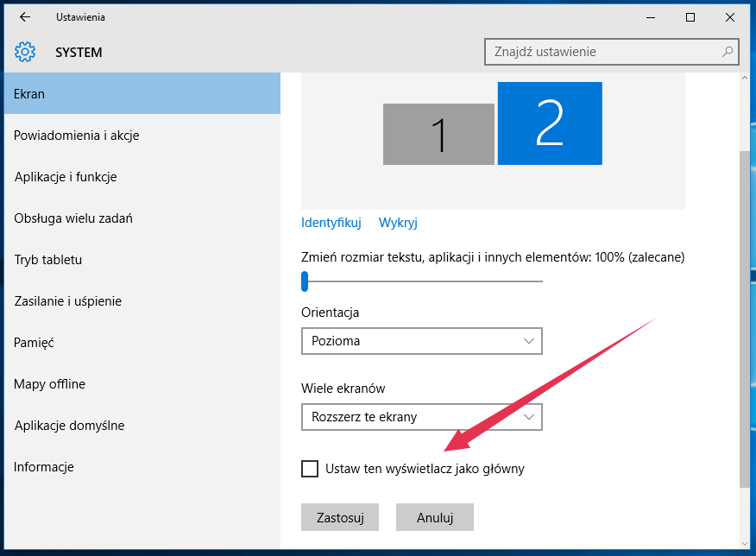
Task: Focus the 'Znajdź ustawienie' search field
Action: point(611,52)
